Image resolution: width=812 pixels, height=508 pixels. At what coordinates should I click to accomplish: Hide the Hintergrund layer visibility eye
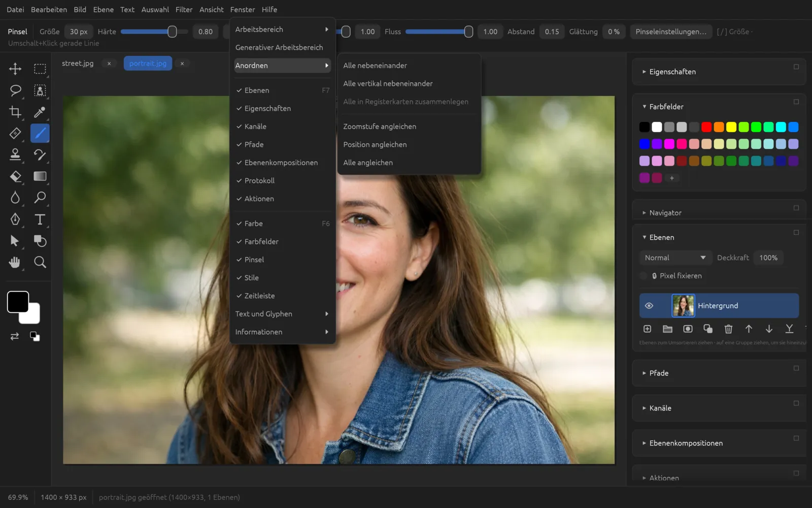649,306
